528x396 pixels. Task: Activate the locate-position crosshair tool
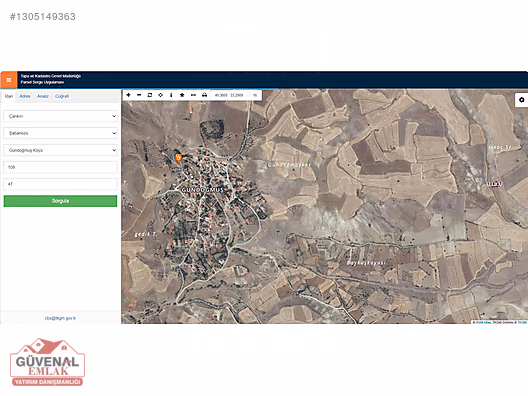point(161,95)
